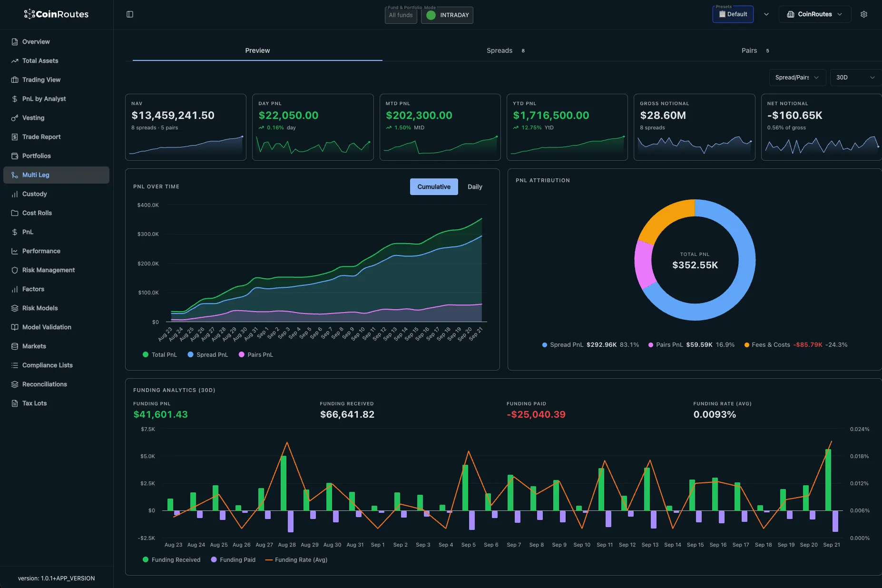882x588 pixels.
Task: Click the Trading View icon
Action: pyautogui.click(x=15, y=80)
